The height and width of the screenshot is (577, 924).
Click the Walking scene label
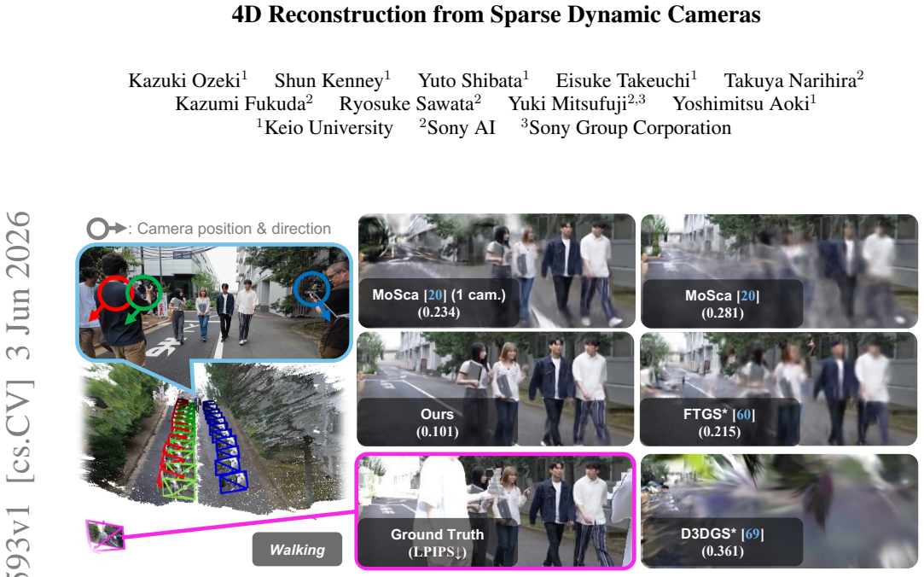point(297,550)
